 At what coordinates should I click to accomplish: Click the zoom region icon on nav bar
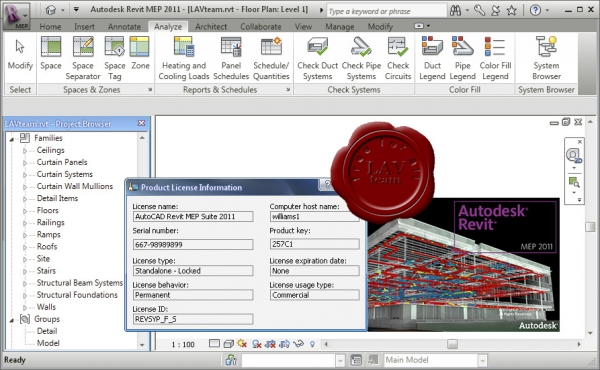574,182
